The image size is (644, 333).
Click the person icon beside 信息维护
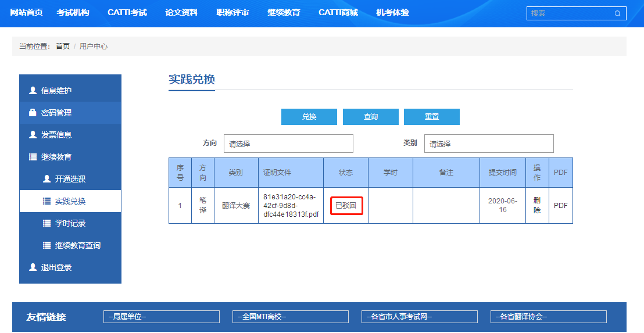click(33, 91)
